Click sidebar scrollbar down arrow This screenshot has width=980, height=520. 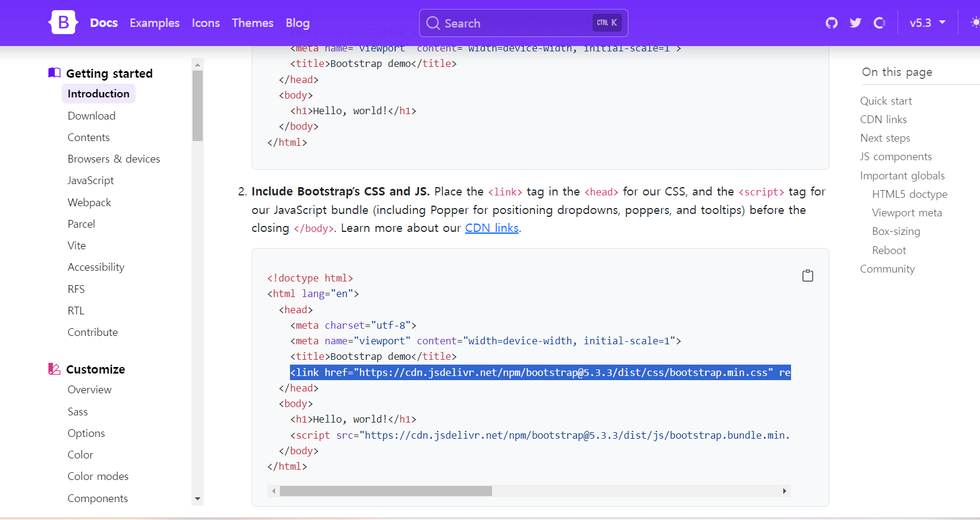[x=197, y=499]
